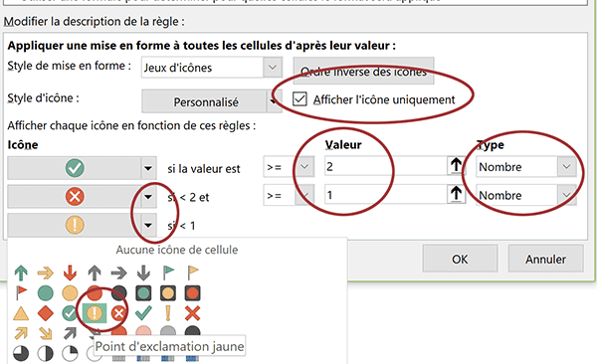
Task: Pick the light gray circle icon
Action: click(x=168, y=331)
